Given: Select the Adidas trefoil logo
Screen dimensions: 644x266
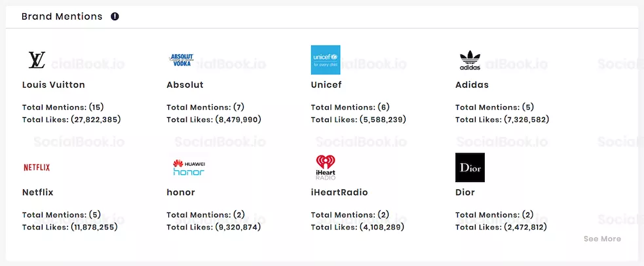Looking at the screenshot, I should coord(470,60).
